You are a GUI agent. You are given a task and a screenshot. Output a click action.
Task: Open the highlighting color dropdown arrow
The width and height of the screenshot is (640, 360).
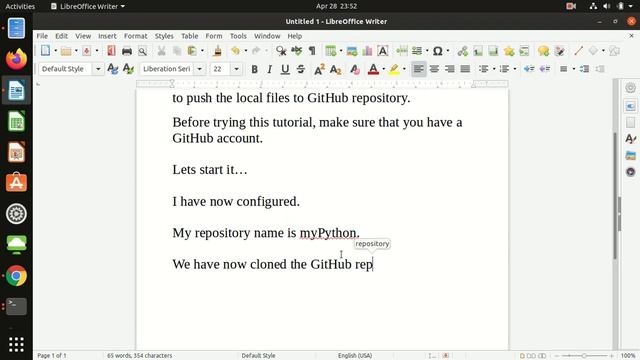pyautogui.click(x=404, y=69)
